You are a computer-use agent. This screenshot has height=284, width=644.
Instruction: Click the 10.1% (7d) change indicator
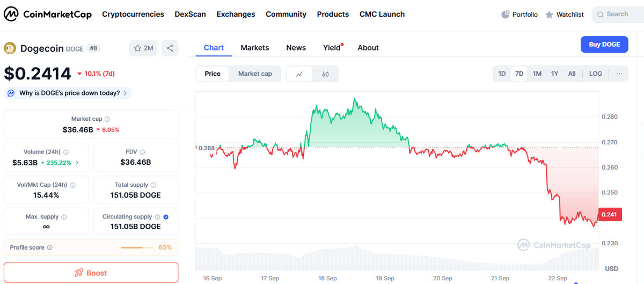tap(96, 74)
